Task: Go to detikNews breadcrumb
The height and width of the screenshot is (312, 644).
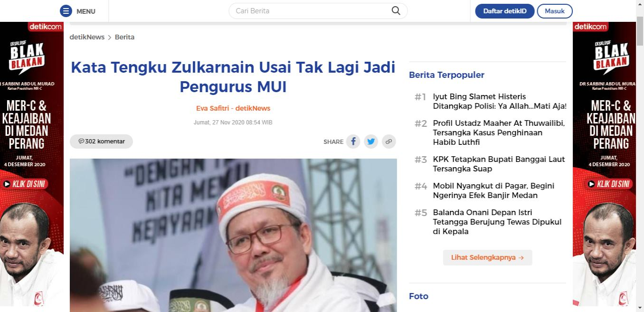Action: coord(87,37)
